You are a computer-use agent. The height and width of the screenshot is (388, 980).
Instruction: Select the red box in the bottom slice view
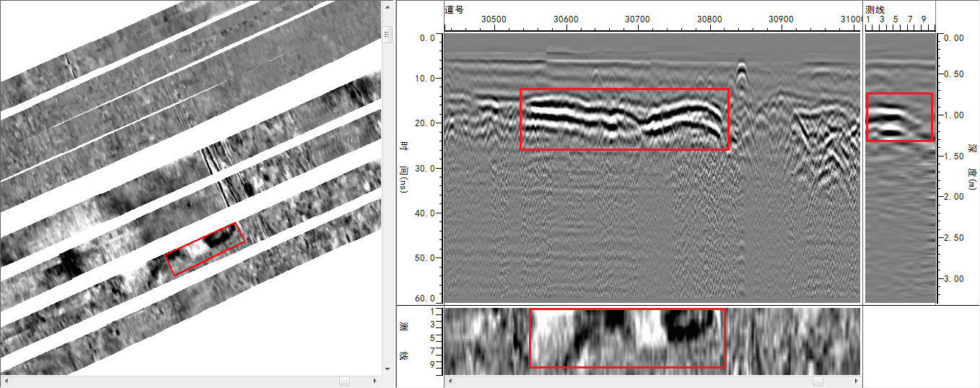[627, 338]
